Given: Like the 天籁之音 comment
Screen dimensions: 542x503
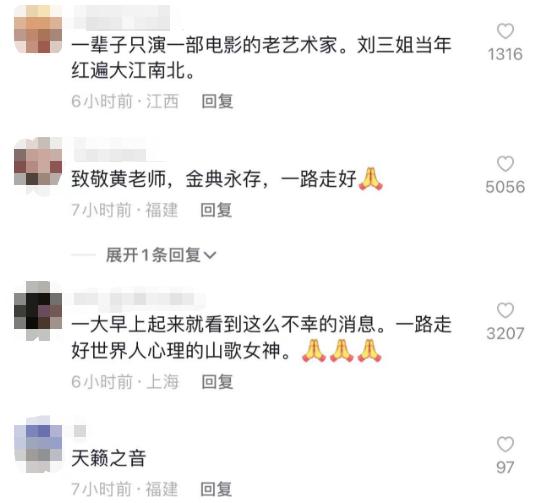Looking at the screenshot, I should pyautogui.click(x=505, y=444).
